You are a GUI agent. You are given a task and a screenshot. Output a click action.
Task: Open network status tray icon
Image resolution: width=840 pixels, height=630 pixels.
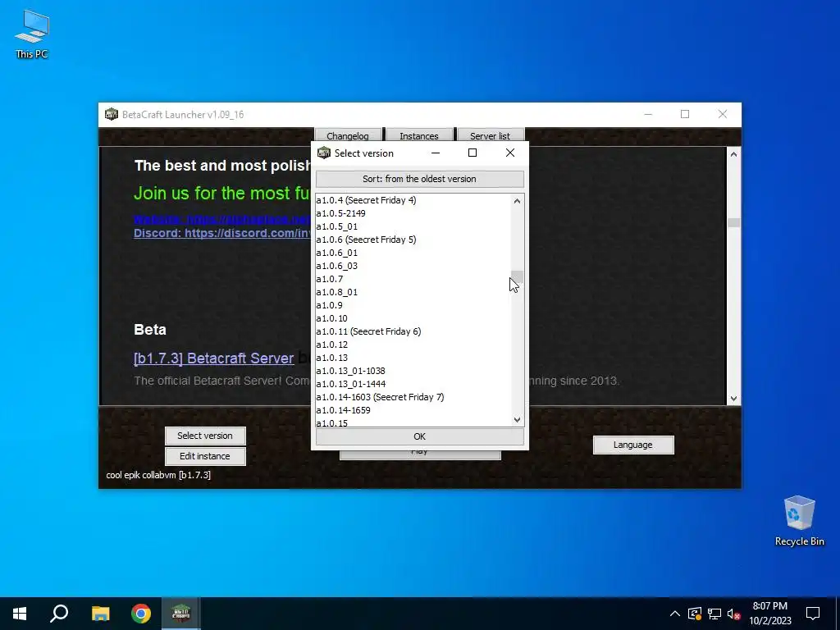point(714,614)
